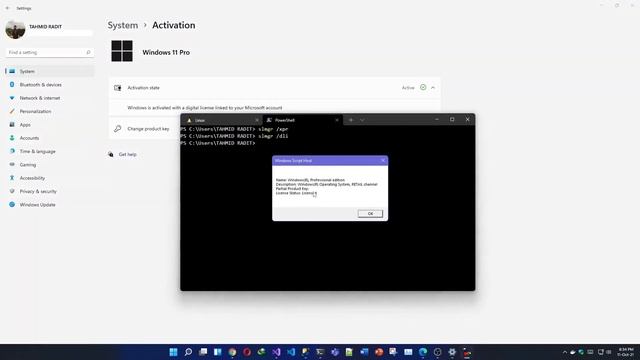The height and width of the screenshot is (360, 640).
Task: Close the PowerShell tab
Action: point(337,120)
